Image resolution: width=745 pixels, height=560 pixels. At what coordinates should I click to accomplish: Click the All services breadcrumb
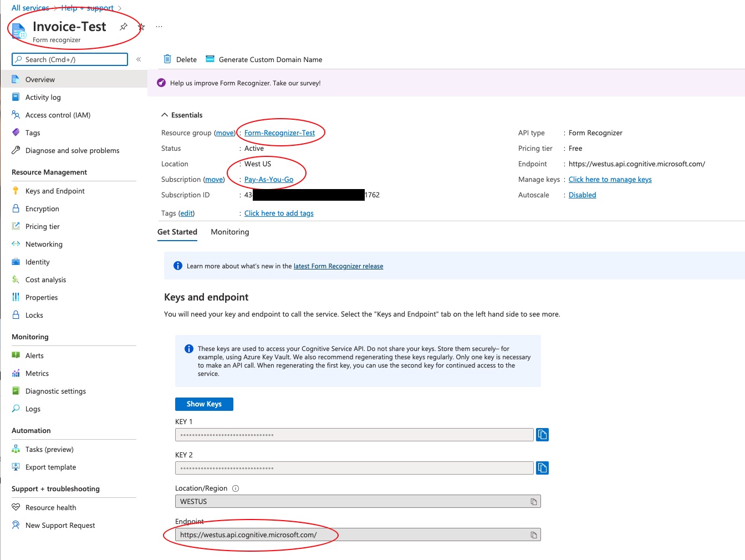click(x=30, y=8)
